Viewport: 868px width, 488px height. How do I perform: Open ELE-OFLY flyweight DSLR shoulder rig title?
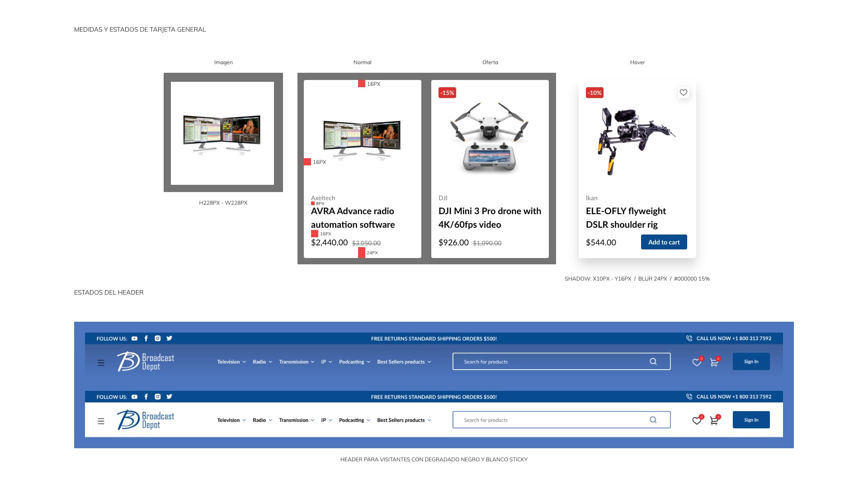pyautogui.click(x=626, y=218)
